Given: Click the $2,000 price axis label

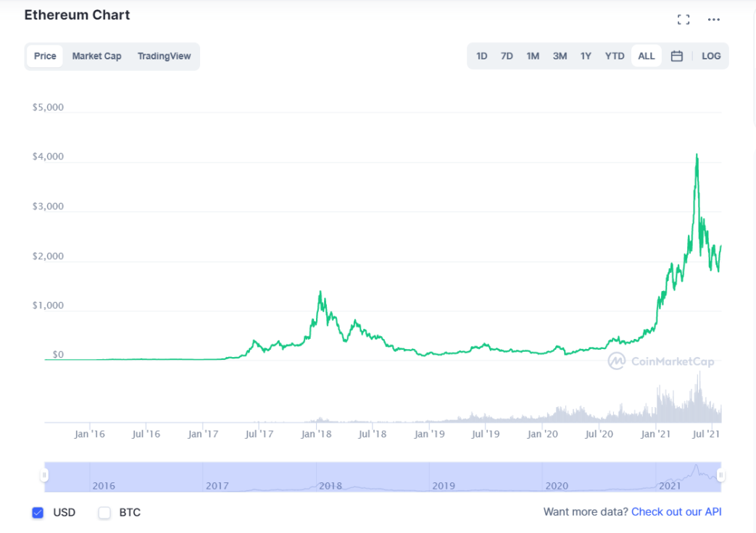Looking at the screenshot, I should pyautogui.click(x=48, y=256).
